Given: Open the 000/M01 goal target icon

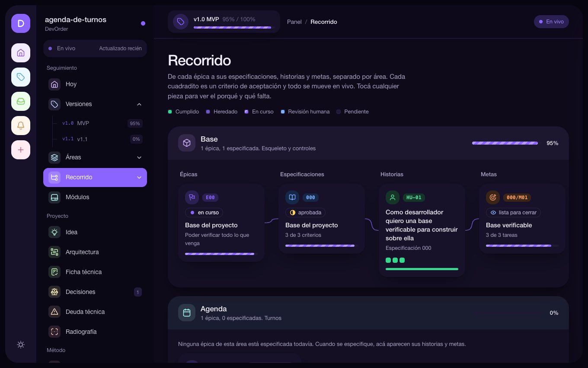Looking at the screenshot, I should tap(493, 197).
